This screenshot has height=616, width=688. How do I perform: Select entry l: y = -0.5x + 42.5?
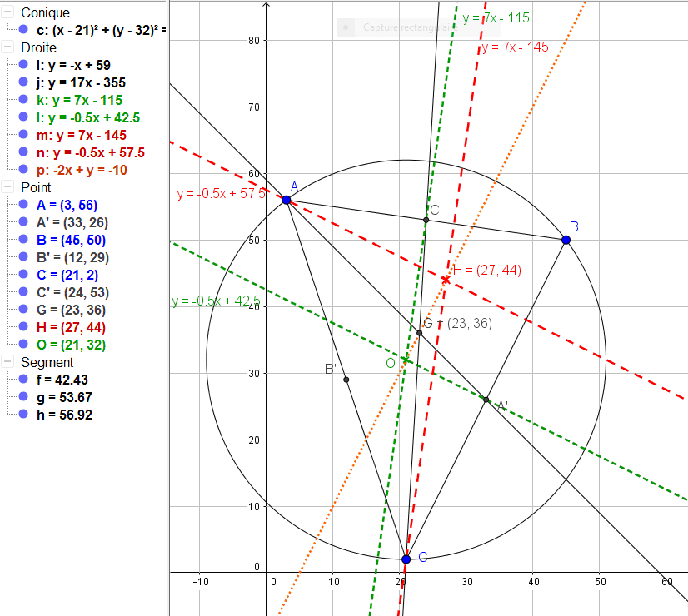[x=88, y=118]
